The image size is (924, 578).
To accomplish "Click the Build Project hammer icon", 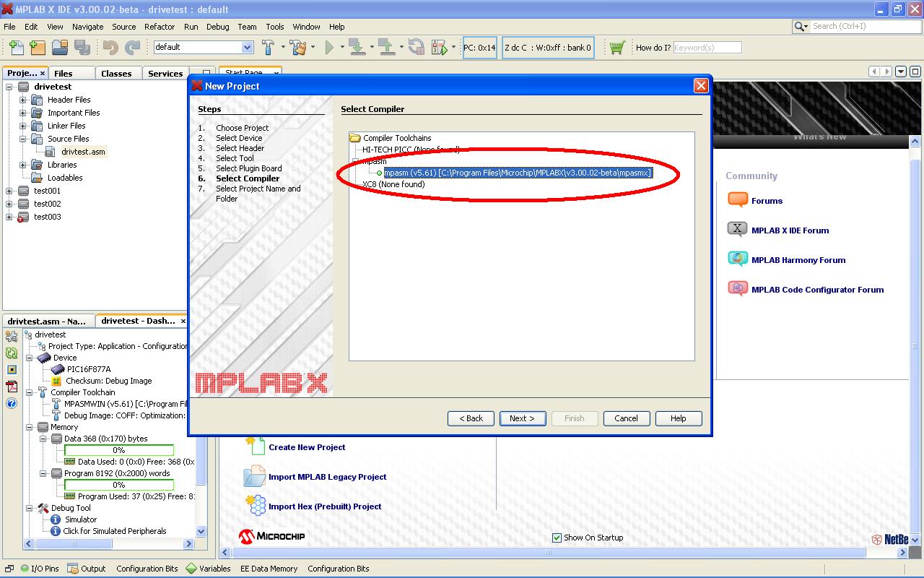I will pyautogui.click(x=268, y=47).
